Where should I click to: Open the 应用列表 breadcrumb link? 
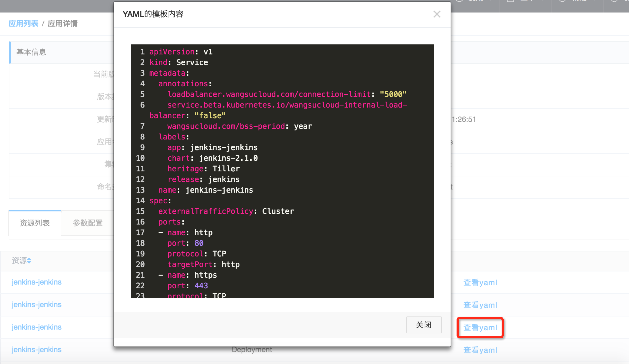coord(23,23)
